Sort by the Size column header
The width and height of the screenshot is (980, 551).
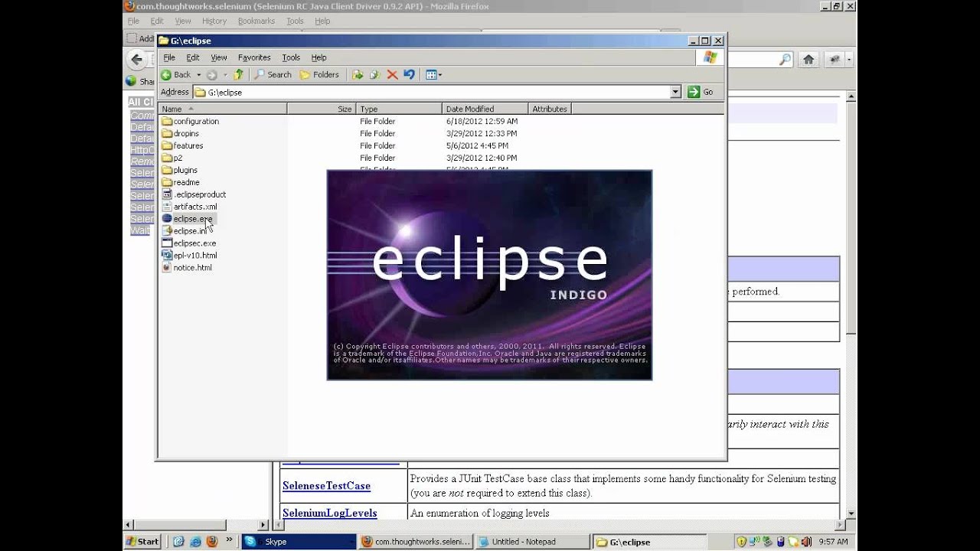click(x=321, y=109)
